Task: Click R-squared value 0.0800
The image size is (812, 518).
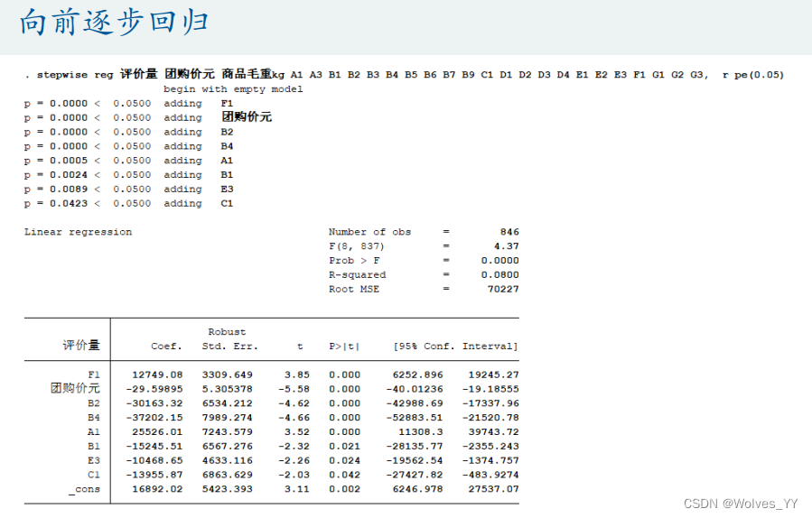Action: [499, 274]
